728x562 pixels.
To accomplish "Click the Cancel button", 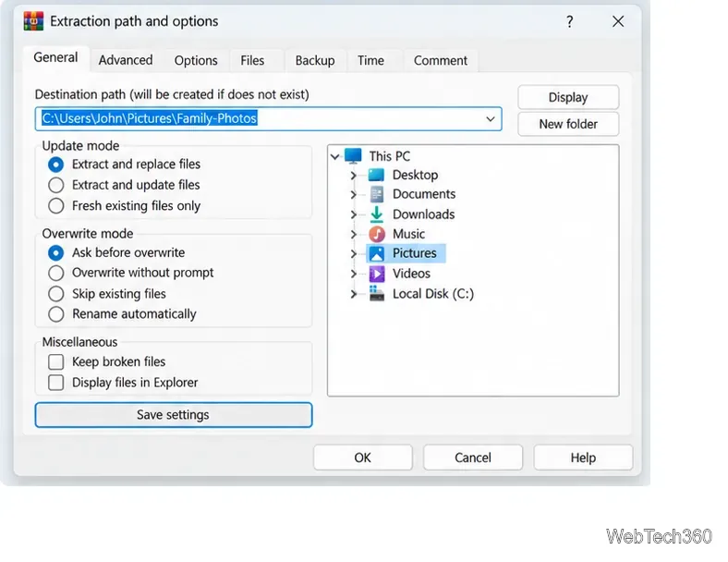I will click(473, 458).
